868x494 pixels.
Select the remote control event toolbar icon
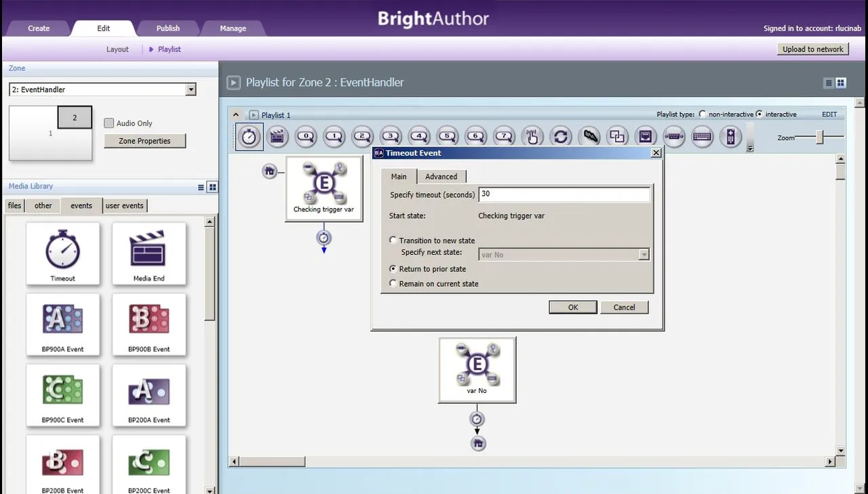[x=730, y=136]
